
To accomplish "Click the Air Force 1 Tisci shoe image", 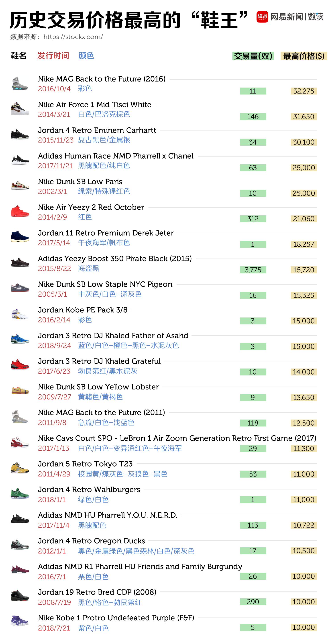I will click(x=20, y=109).
